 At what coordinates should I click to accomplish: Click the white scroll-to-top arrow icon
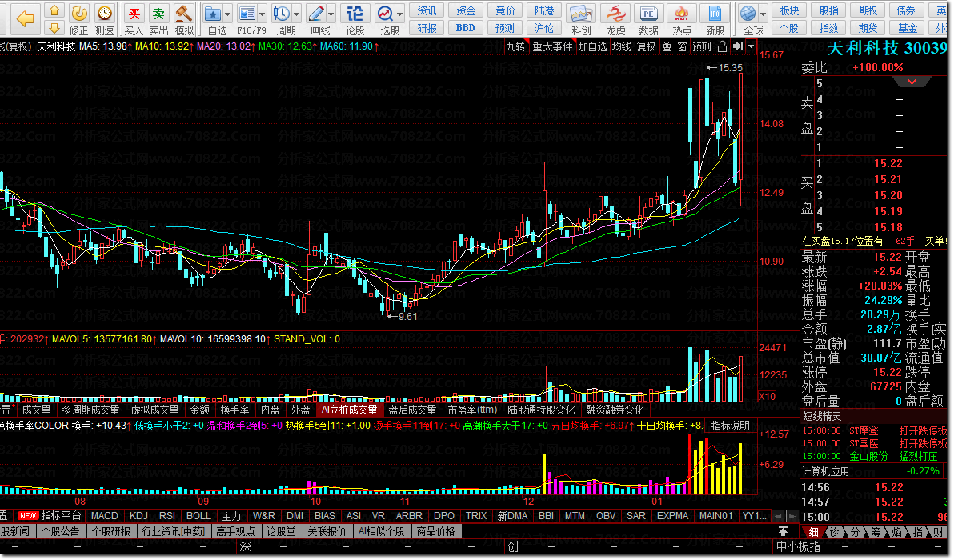pyautogui.click(x=783, y=532)
